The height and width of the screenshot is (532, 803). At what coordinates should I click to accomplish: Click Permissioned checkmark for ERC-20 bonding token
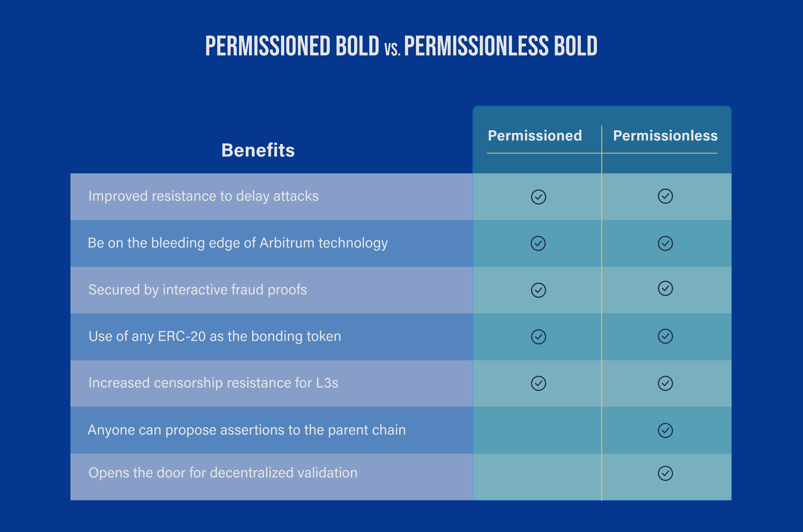coord(538,337)
